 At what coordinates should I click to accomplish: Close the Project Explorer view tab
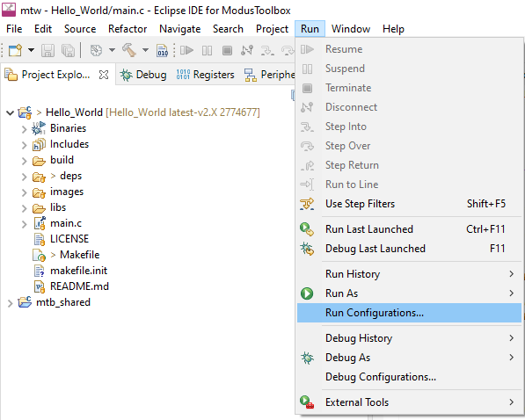point(104,75)
